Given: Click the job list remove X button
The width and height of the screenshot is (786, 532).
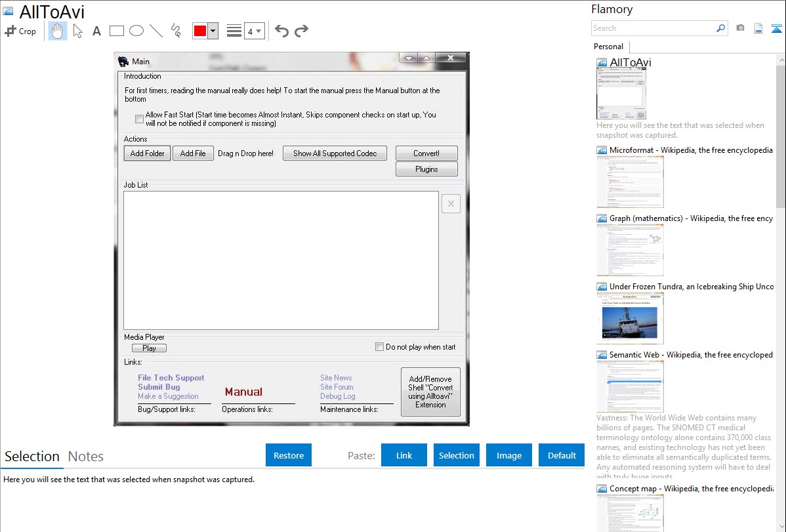Looking at the screenshot, I should pos(451,203).
